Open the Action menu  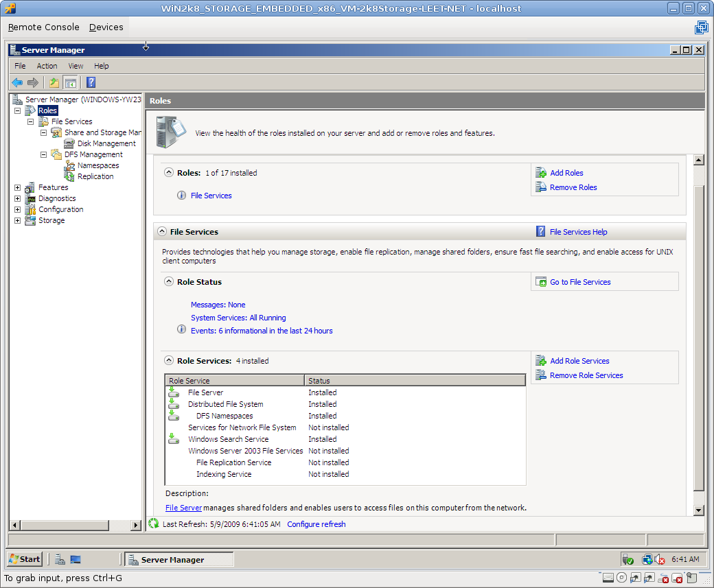(47, 66)
